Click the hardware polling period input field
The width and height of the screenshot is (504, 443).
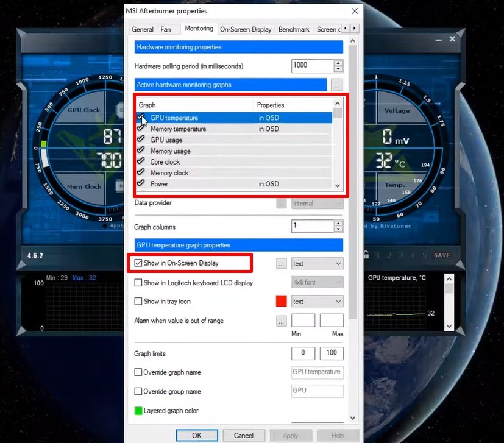click(313, 66)
